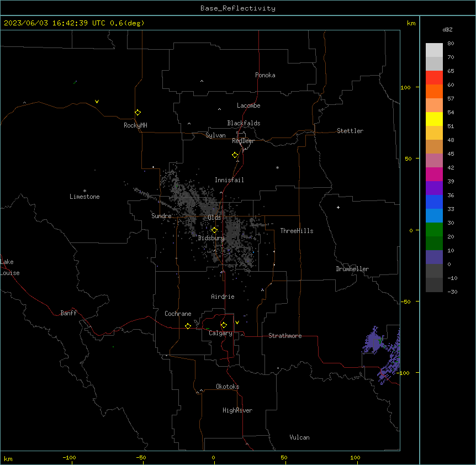Click the Calgary city label
The image size is (476, 465).
pos(220,333)
